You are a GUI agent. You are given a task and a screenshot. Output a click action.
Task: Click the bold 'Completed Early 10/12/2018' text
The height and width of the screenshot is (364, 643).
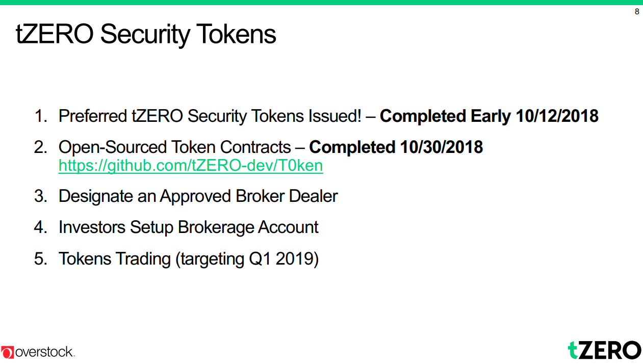pyautogui.click(x=489, y=116)
